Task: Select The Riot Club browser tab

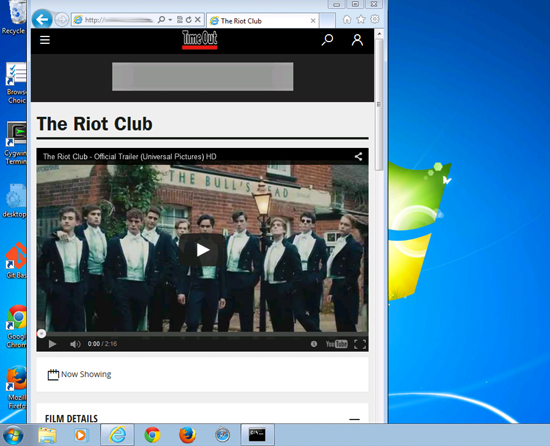Action: point(262,21)
